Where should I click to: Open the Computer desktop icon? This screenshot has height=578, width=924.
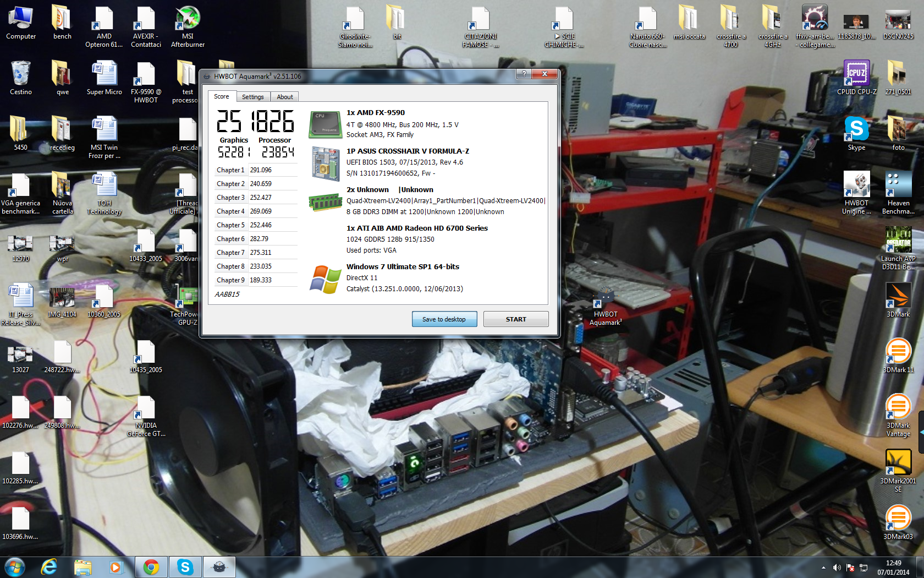click(21, 23)
